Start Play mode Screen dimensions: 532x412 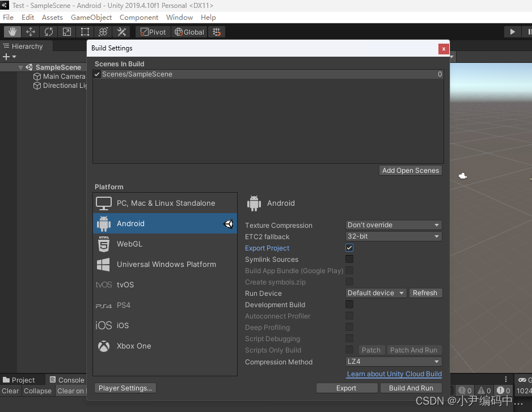(512, 32)
